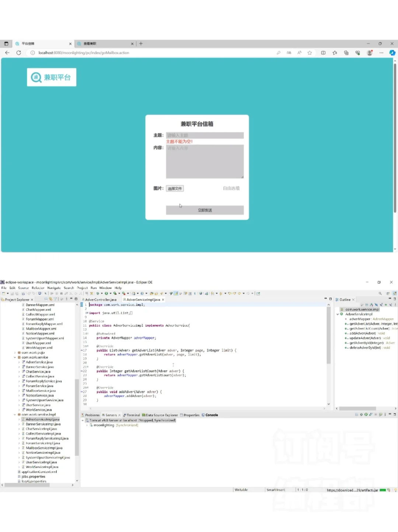This screenshot has width=398, height=532.
Task: Add page to favorites star icon
Action: pos(310,53)
